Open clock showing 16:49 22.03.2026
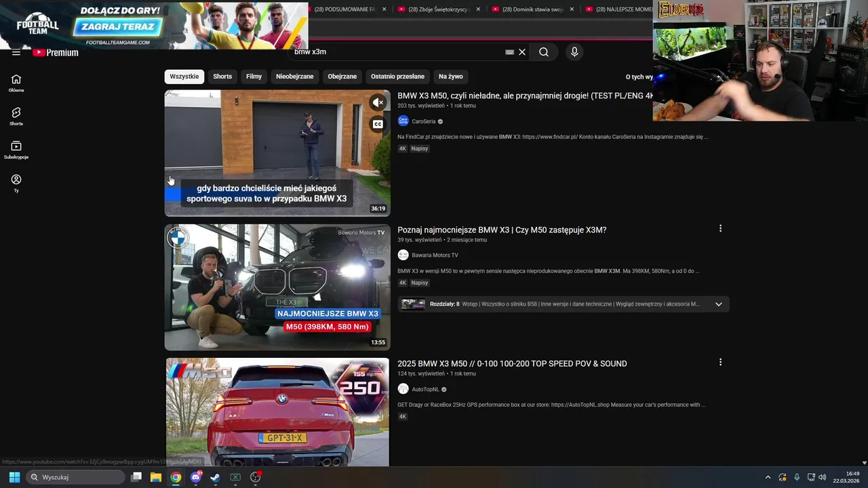Viewport: 868px width, 488px height. click(x=848, y=477)
